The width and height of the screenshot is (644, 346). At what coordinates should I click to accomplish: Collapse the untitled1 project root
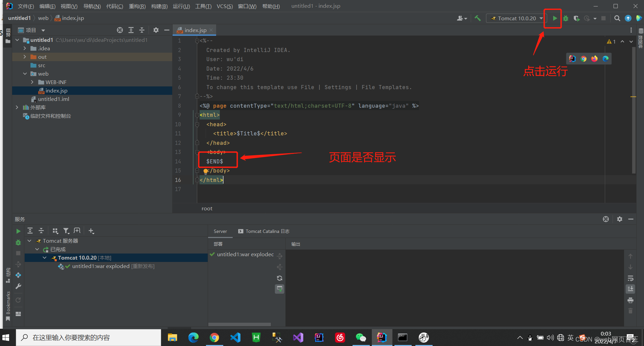pos(17,40)
